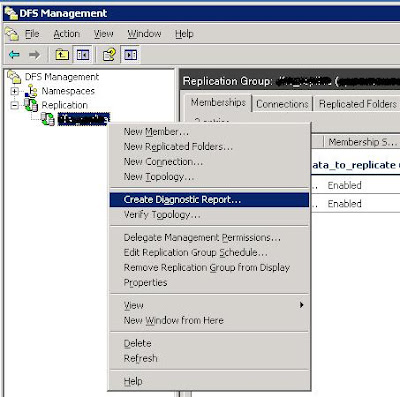Click the Help toolbar icon

[x=109, y=54]
